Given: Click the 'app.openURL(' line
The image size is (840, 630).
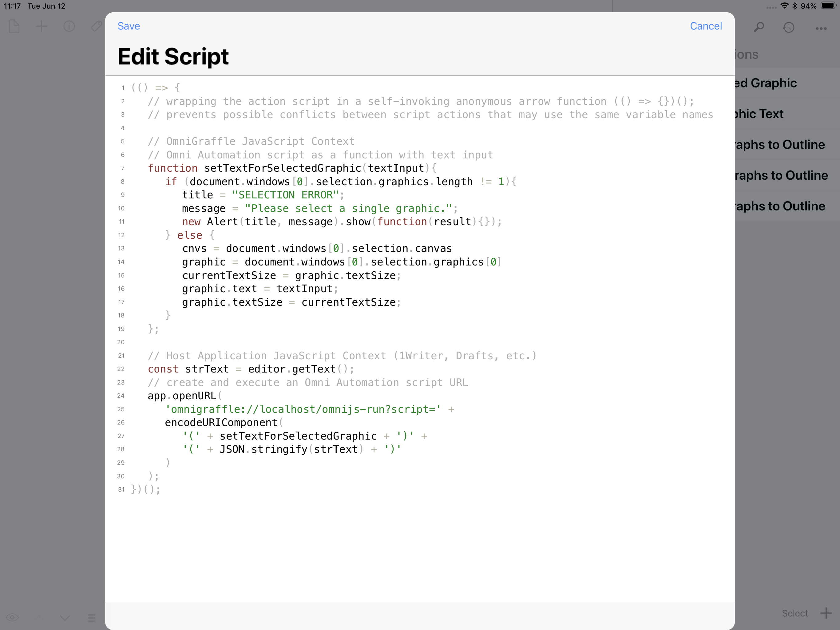Looking at the screenshot, I should click(x=185, y=396).
